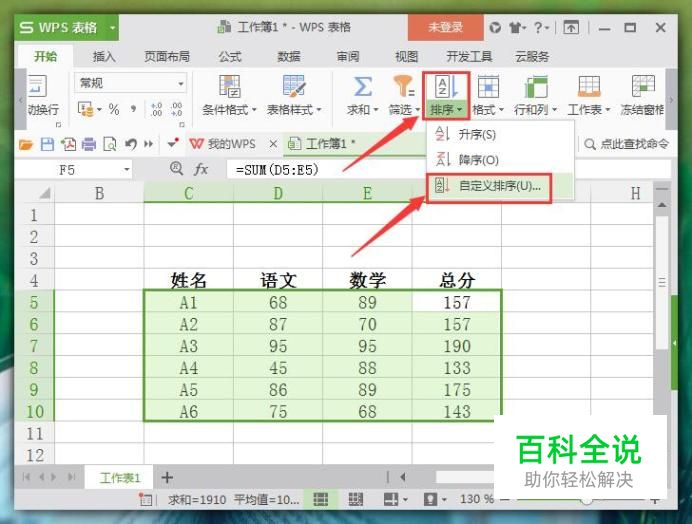Open the 常规 number format combo box
This screenshot has height=524, width=692.
[131, 83]
